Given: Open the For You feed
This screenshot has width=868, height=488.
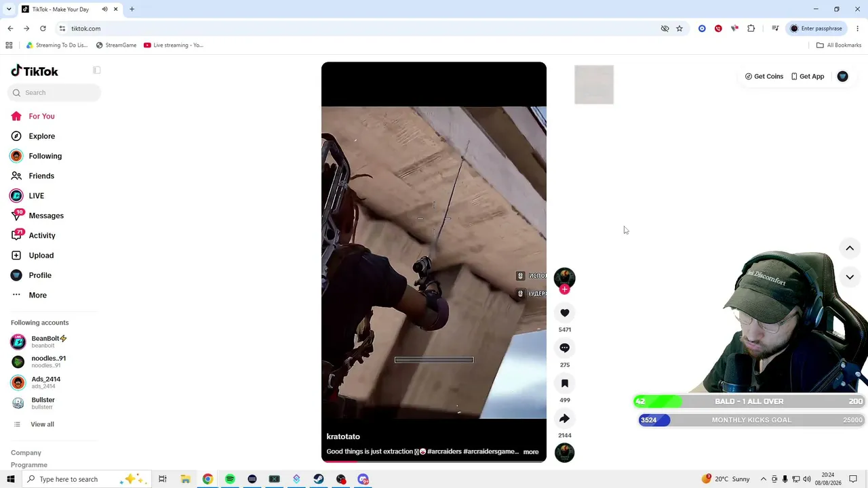Looking at the screenshot, I should (x=41, y=116).
